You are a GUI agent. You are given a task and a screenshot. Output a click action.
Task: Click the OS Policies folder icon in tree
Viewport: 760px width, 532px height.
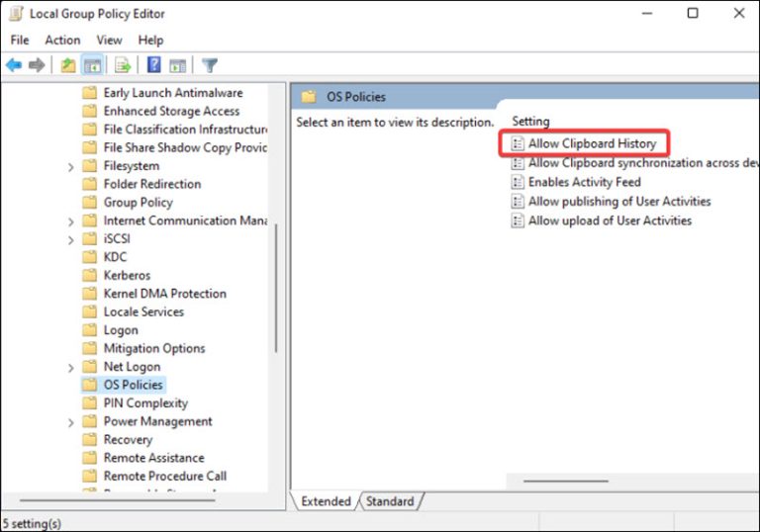click(90, 385)
